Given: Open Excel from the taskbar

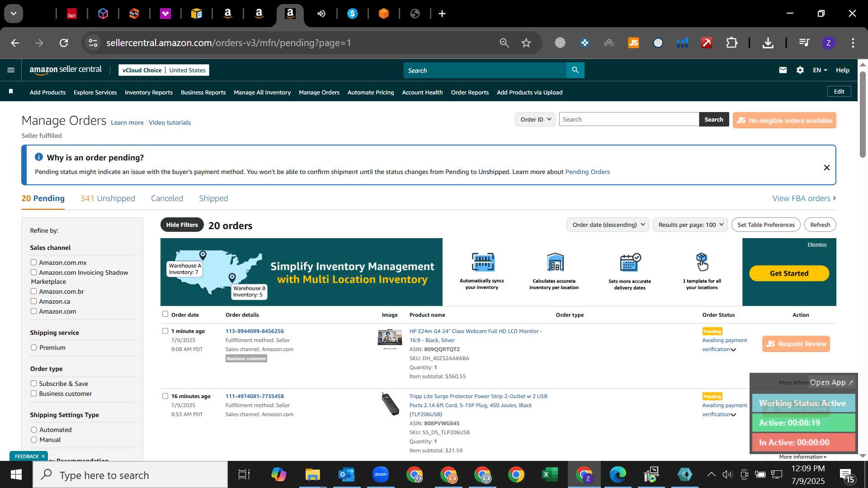Looking at the screenshot, I should click(550, 474).
